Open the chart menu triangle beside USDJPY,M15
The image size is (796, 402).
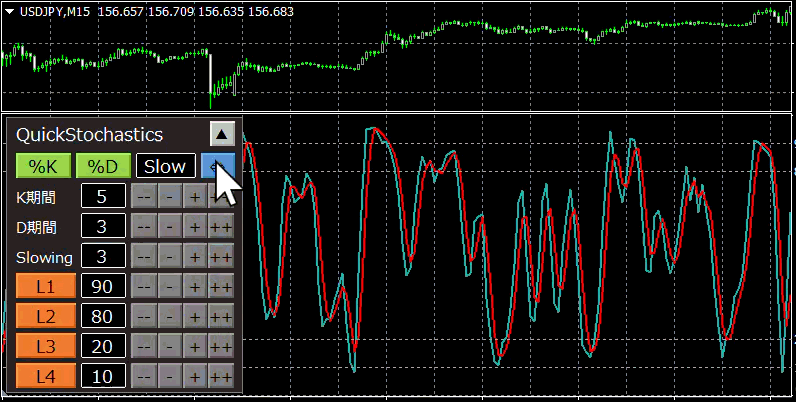tap(9, 12)
